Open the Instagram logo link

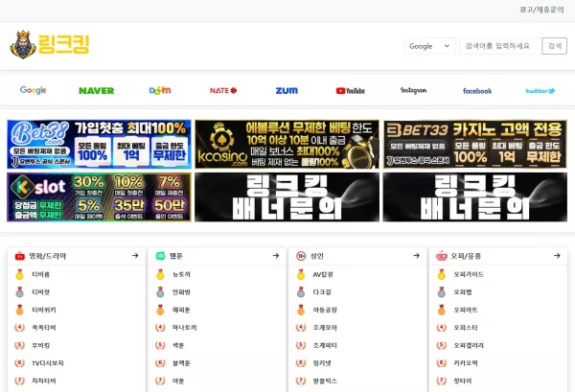[x=414, y=90]
